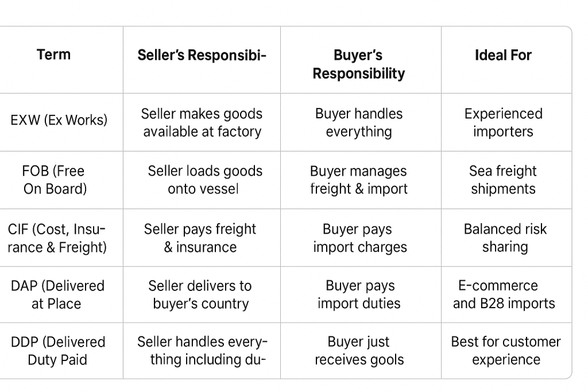Click the "Term" column header
The width and height of the screenshot is (588, 392).
tap(54, 55)
